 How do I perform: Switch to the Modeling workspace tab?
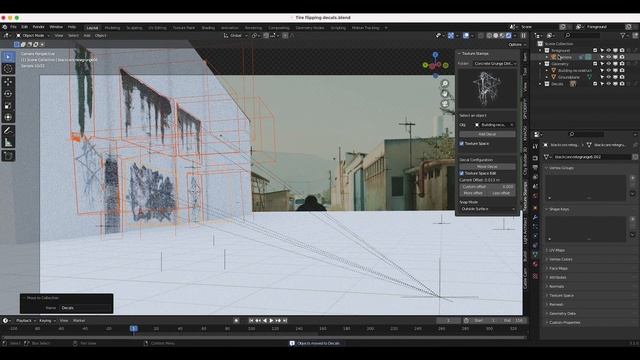(112, 28)
